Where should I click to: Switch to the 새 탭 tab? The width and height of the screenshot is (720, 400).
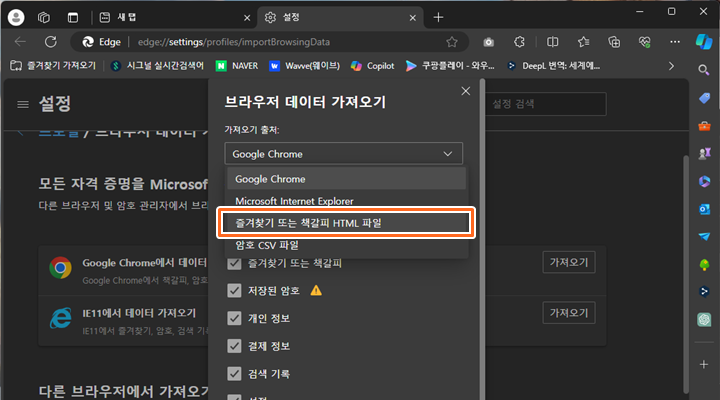pos(174,17)
